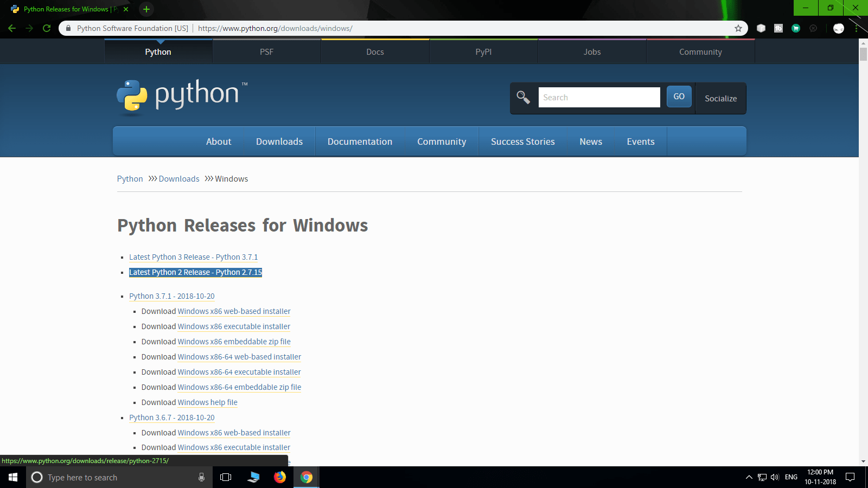The height and width of the screenshot is (488, 868).
Task: Go to the PyPI top tab
Action: click(484, 52)
